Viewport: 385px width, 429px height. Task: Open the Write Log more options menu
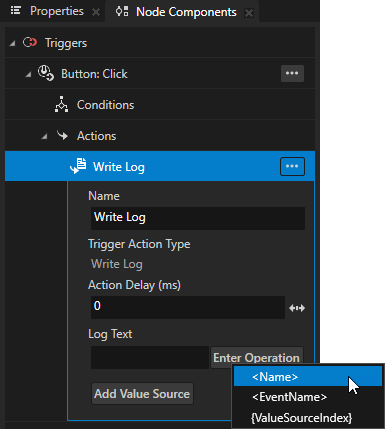[292, 166]
